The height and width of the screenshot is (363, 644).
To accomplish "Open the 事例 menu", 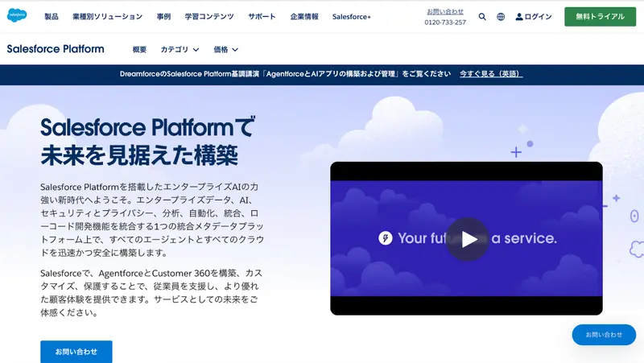I will tap(163, 17).
